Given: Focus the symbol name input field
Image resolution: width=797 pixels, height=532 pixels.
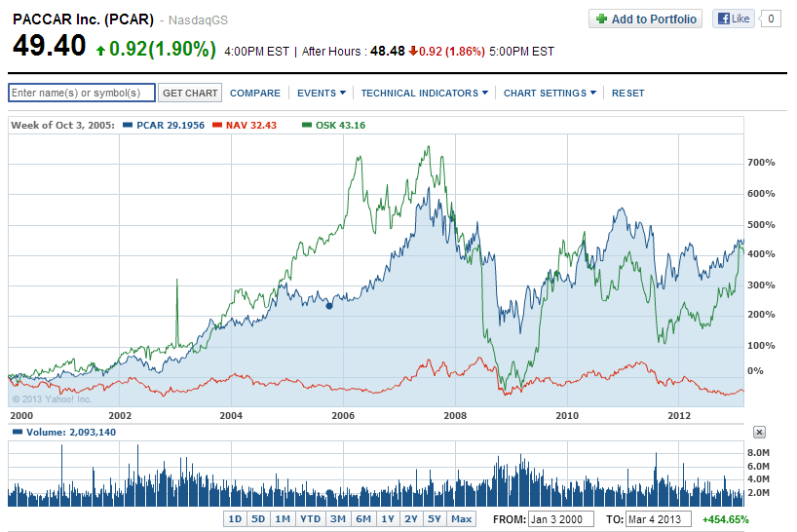Looking at the screenshot, I should (82, 93).
